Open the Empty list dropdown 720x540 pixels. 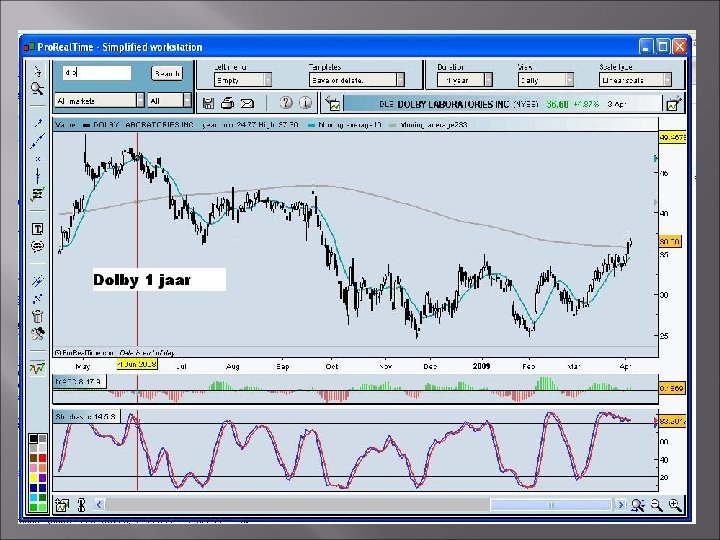[x=243, y=80]
